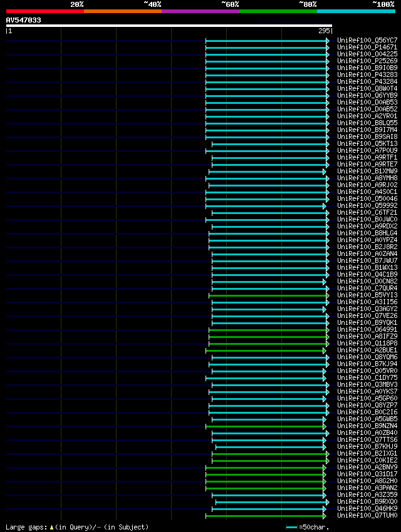The height and width of the screenshot is (532, 401).
Task: Click the UniRef100_O64991 label
Action: (x=367, y=329)
